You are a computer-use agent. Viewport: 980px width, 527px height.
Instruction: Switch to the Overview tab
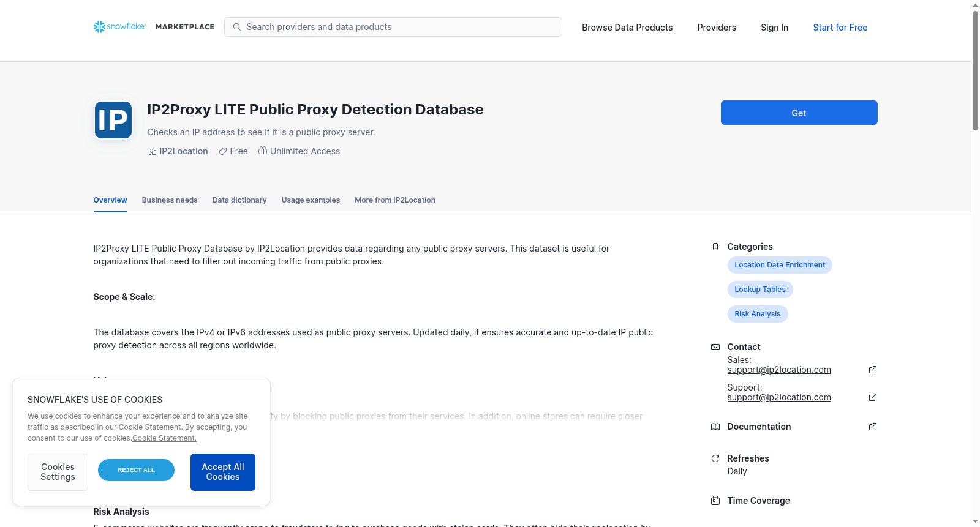point(110,200)
